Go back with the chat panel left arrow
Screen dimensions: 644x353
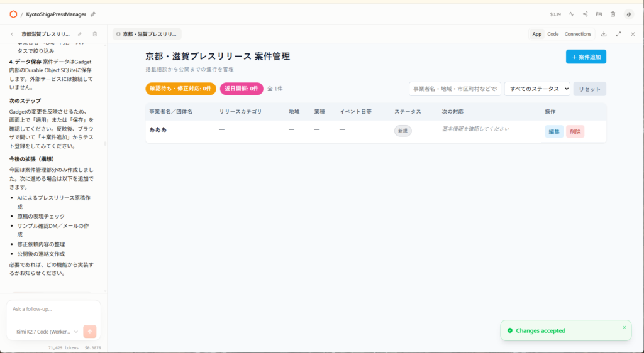tap(12, 34)
